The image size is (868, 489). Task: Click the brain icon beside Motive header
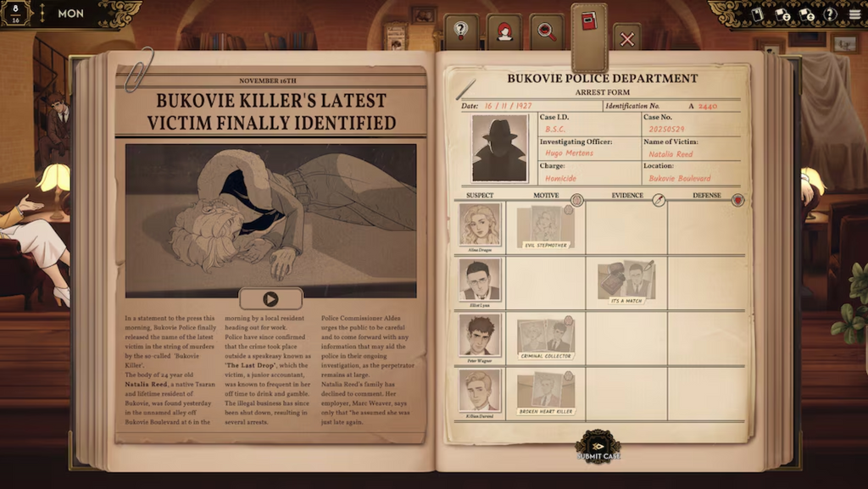tap(576, 200)
